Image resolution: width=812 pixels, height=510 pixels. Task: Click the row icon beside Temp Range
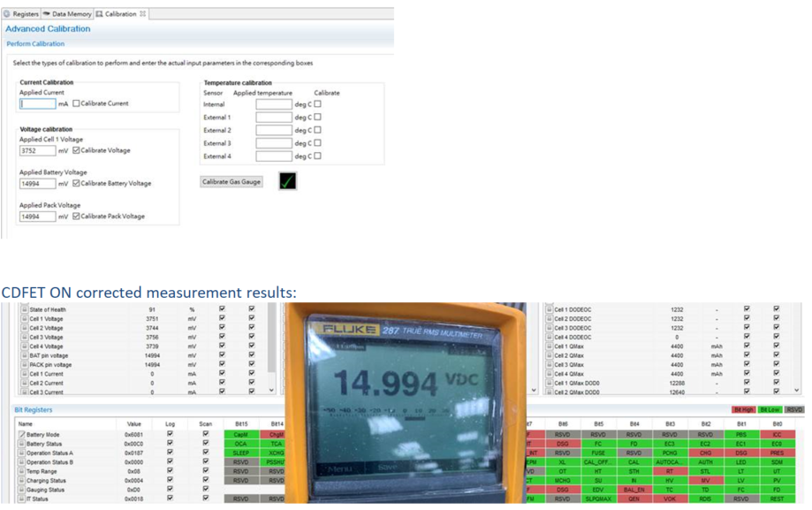pyautogui.click(x=22, y=471)
